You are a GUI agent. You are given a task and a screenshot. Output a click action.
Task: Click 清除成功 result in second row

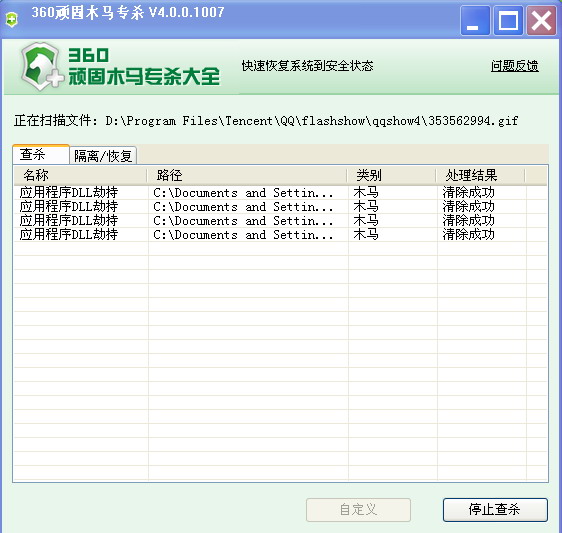[468, 206]
